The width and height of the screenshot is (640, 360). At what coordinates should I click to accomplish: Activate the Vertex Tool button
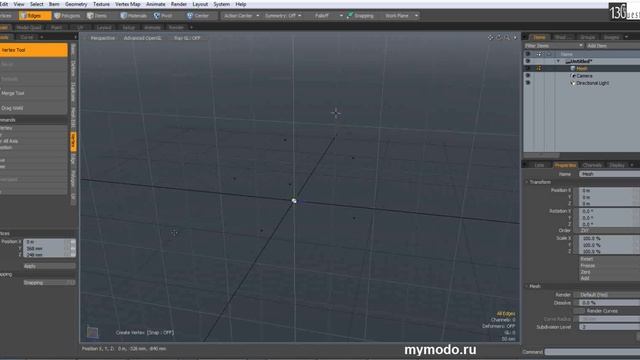pyautogui.click(x=33, y=50)
